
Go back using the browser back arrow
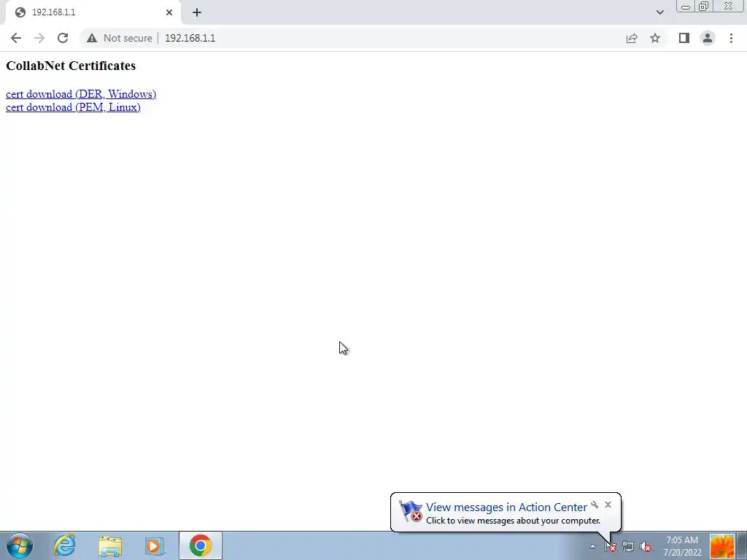click(16, 38)
